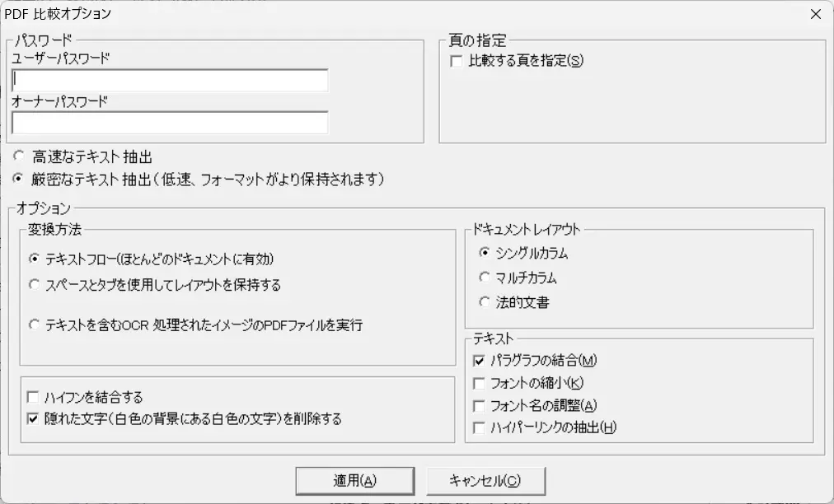Click the キャンセル button
Viewport: 834px width, 504px height.
tap(485, 481)
